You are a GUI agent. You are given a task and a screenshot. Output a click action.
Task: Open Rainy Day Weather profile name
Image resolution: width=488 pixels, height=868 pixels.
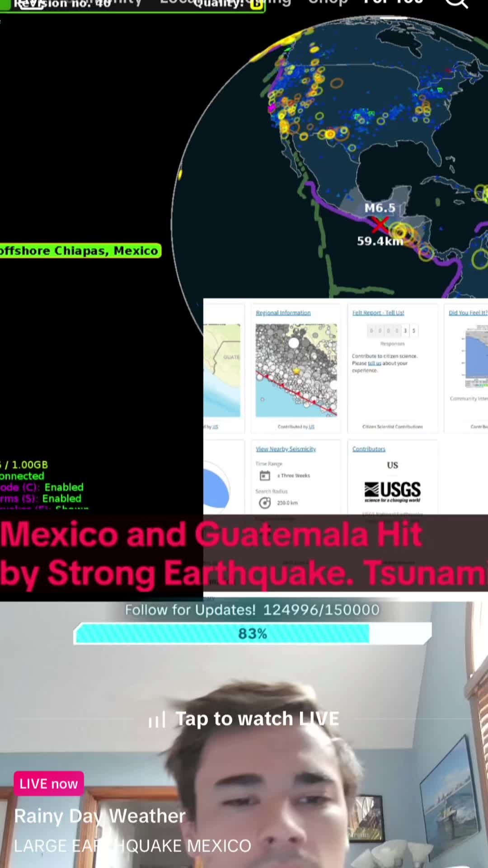100,816
